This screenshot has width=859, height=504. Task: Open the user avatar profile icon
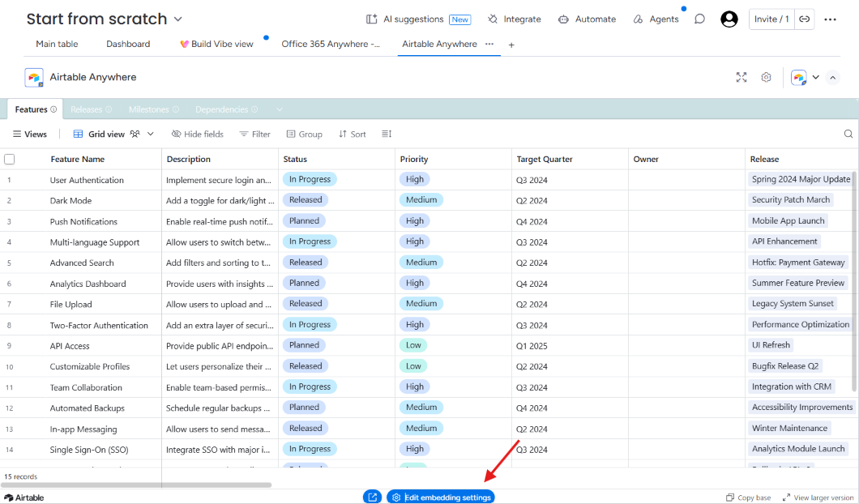pyautogui.click(x=729, y=19)
